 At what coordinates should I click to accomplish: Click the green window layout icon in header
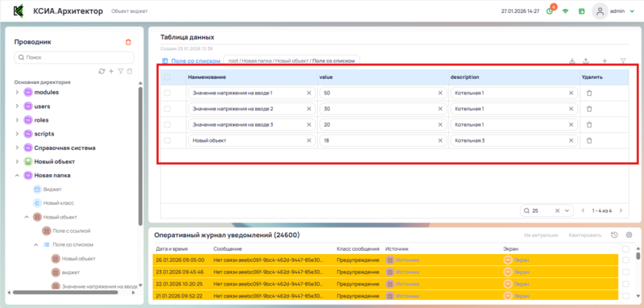[x=581, y=11]
